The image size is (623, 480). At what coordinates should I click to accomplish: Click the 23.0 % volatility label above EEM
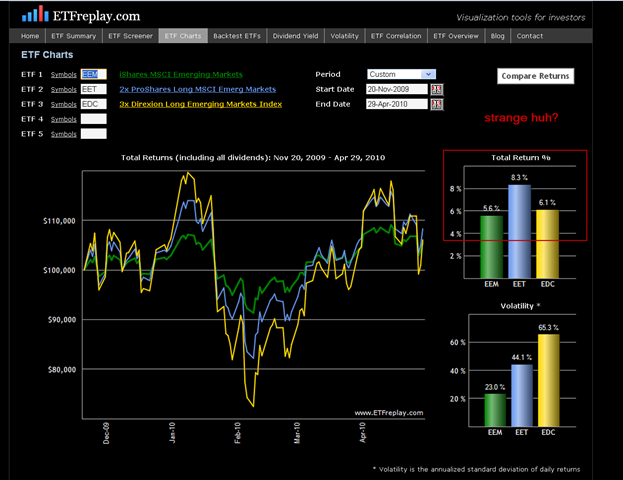pos(495,387)
